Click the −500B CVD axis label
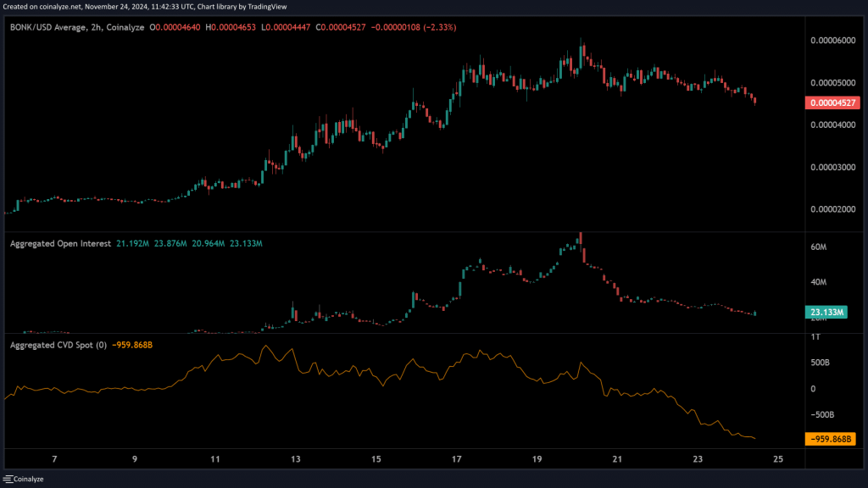The height and width of the screenshot is (488, 868). click(x=822, y=415)
